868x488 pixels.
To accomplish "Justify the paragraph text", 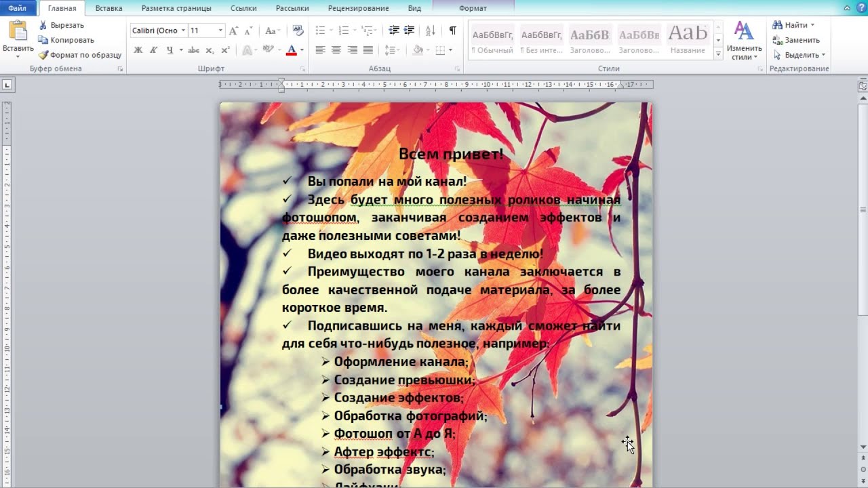I will (x=368, y=50).
